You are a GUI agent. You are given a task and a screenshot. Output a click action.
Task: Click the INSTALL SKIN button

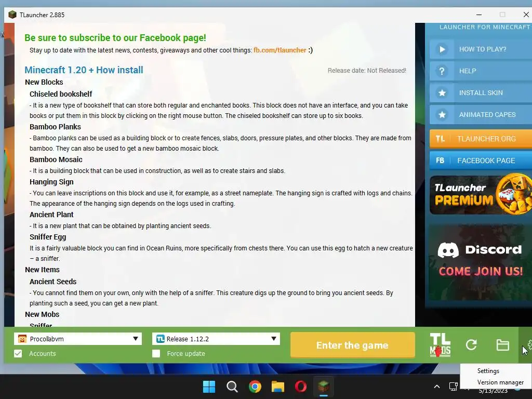point(481,92)
